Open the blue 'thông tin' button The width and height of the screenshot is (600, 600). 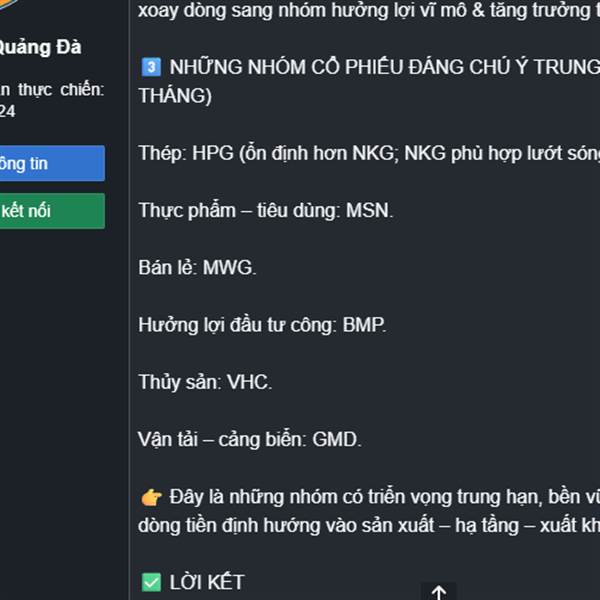[x=52, y=163]
